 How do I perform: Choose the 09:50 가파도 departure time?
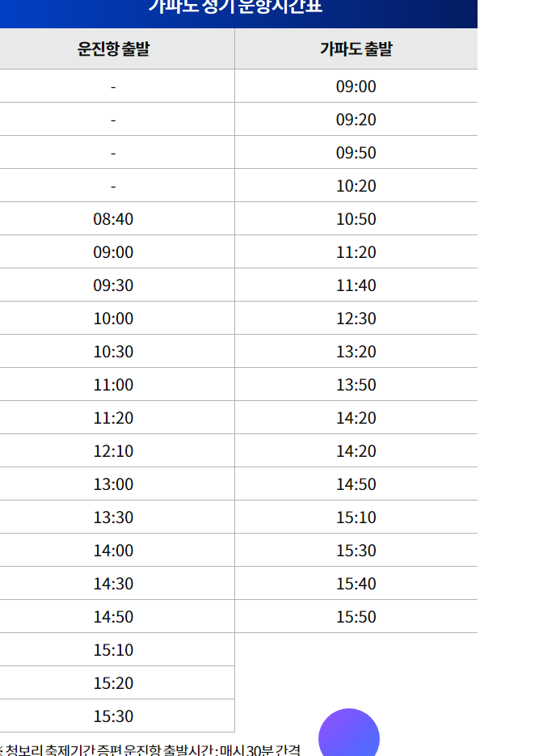click(x=356, y=152)
